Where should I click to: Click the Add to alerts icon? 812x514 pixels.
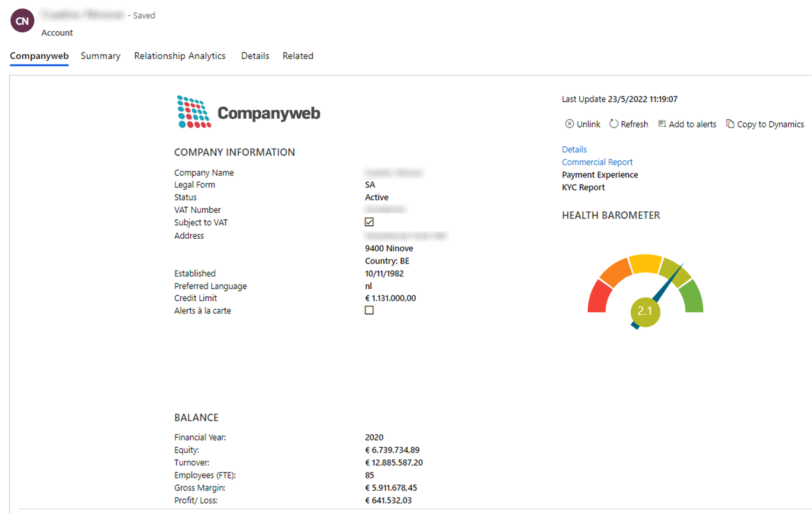[x=662, y=124]
